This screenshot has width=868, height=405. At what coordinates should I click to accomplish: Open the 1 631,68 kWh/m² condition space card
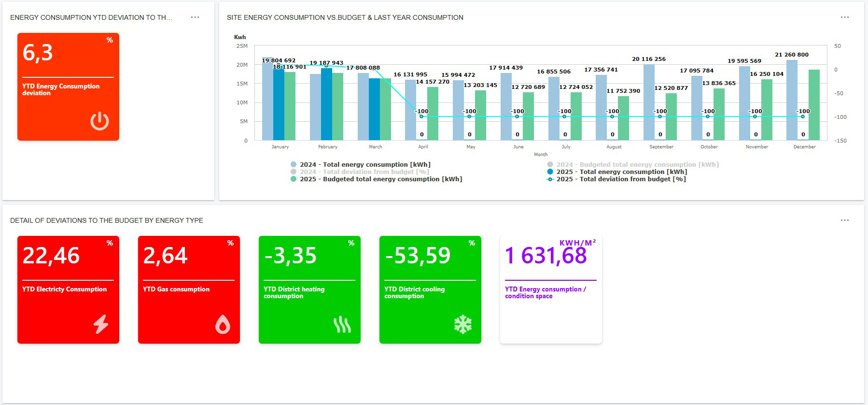551,289
